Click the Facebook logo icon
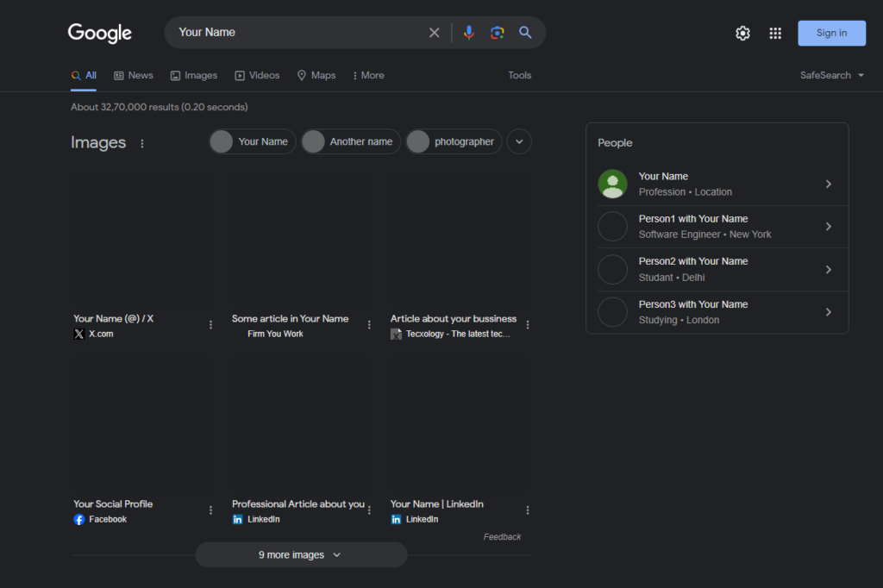This screenshot has height=588, width=883. 78,519
